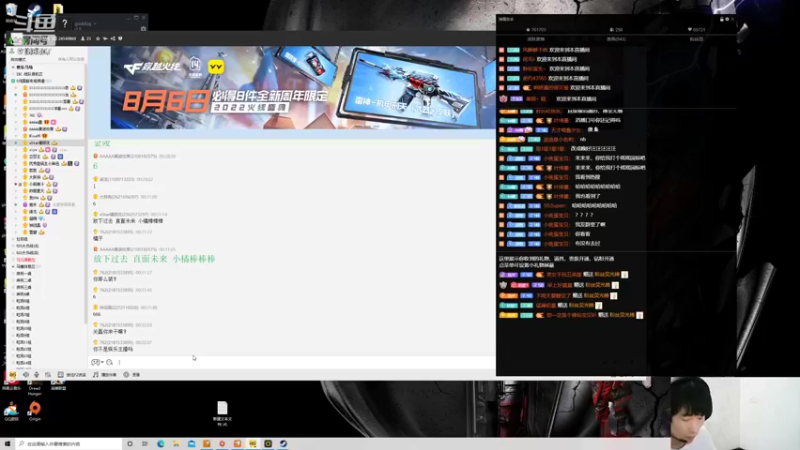Click the shield icon in channel title bar
The width and height of the screenshot is (800, 450).
coord(120,38)
